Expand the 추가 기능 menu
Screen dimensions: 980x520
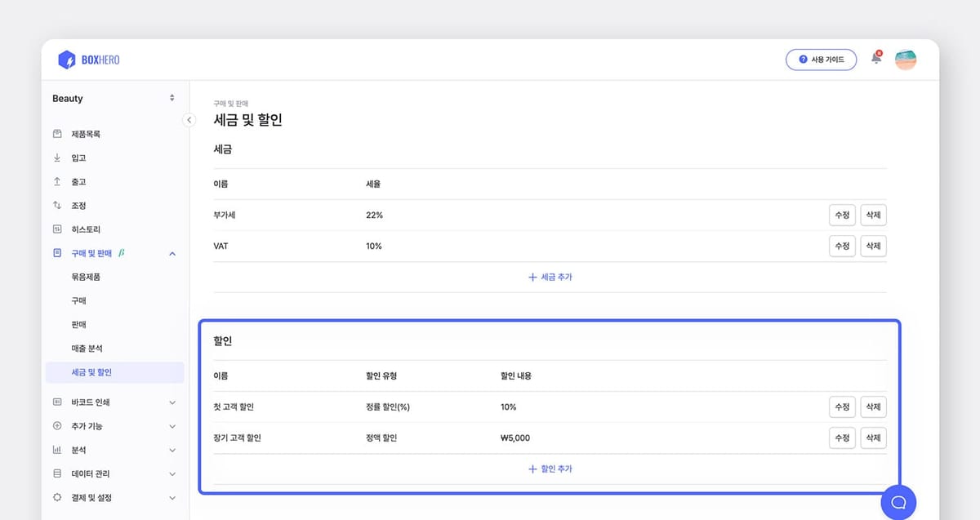[x=171, y=426]
